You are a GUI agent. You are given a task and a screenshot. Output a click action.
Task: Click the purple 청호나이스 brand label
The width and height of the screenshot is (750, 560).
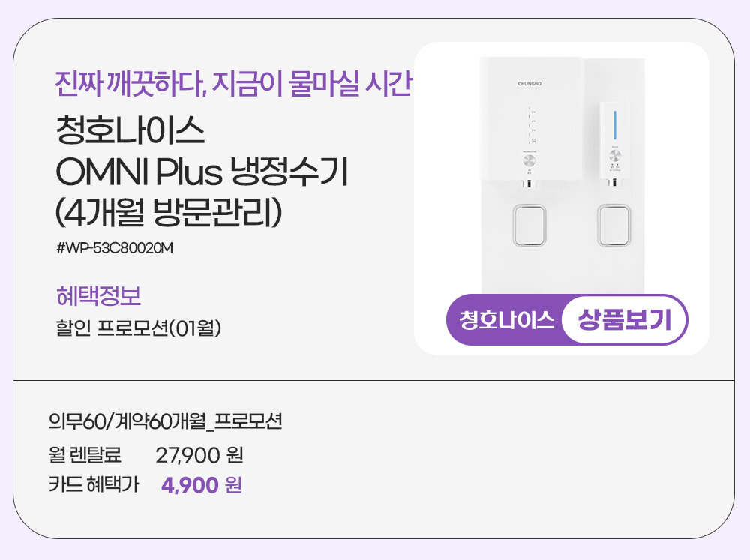pyautogui.click(x=506, y=320)
